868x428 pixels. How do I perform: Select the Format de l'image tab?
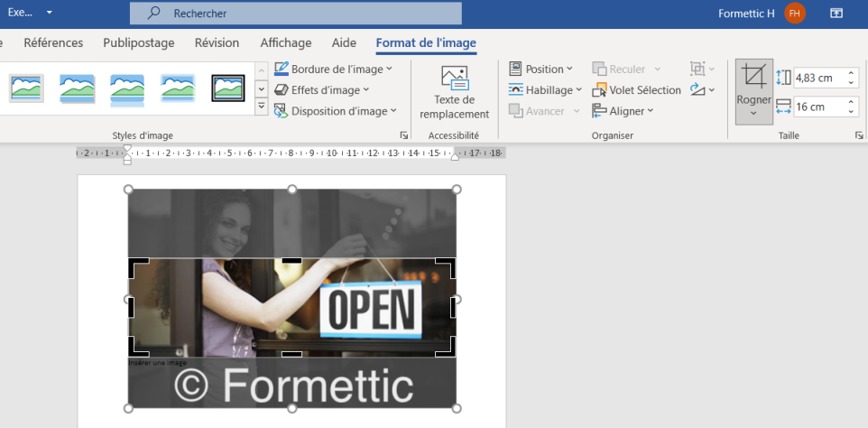pos(426,43)
